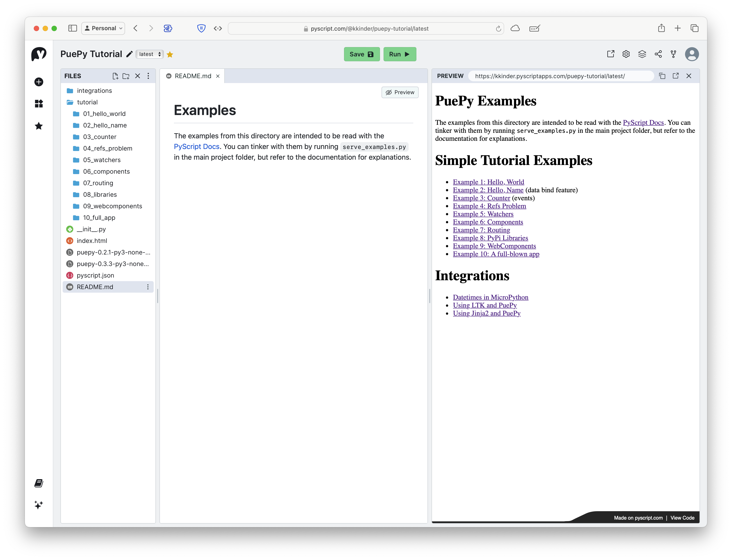Expand the 01_hello_world folder
This screenshot has height=560, width=732.
pyautogui.click(x=108, y=114)
